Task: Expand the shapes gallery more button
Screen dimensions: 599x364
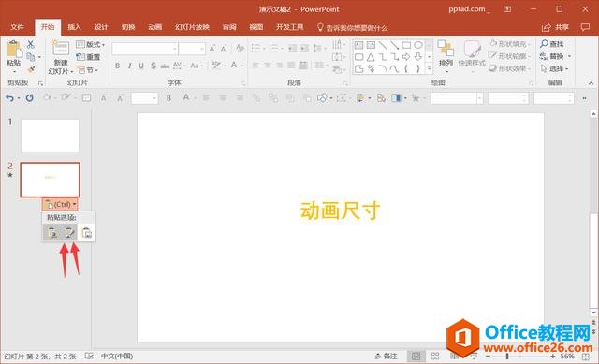Action: [429, 68]
